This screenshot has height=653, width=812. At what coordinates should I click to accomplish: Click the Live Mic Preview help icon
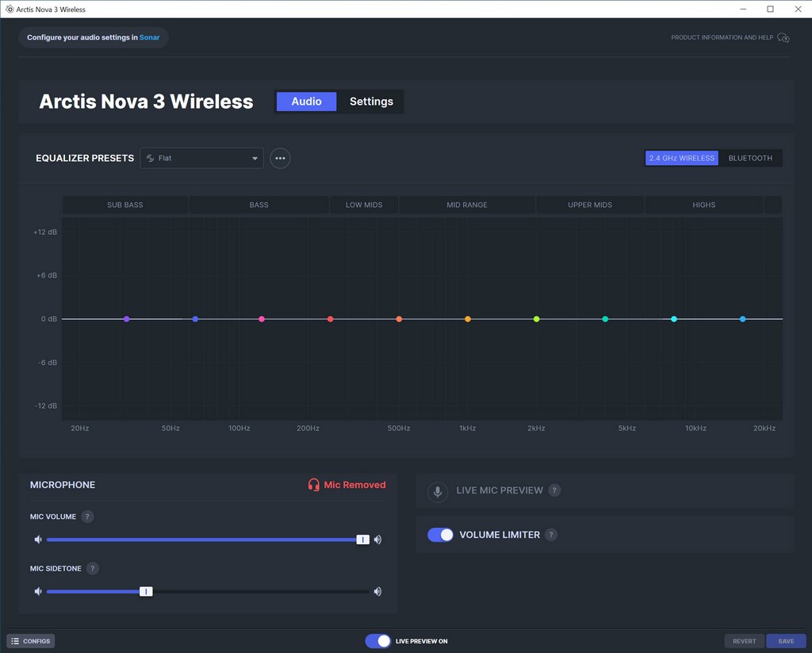(554, 490)
